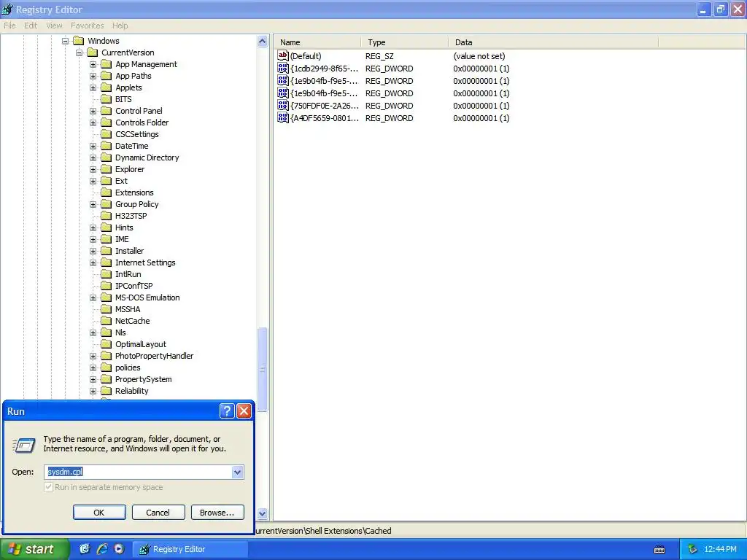Open the File menu
The height and width of the screenshot is (560, 747).
9,26
